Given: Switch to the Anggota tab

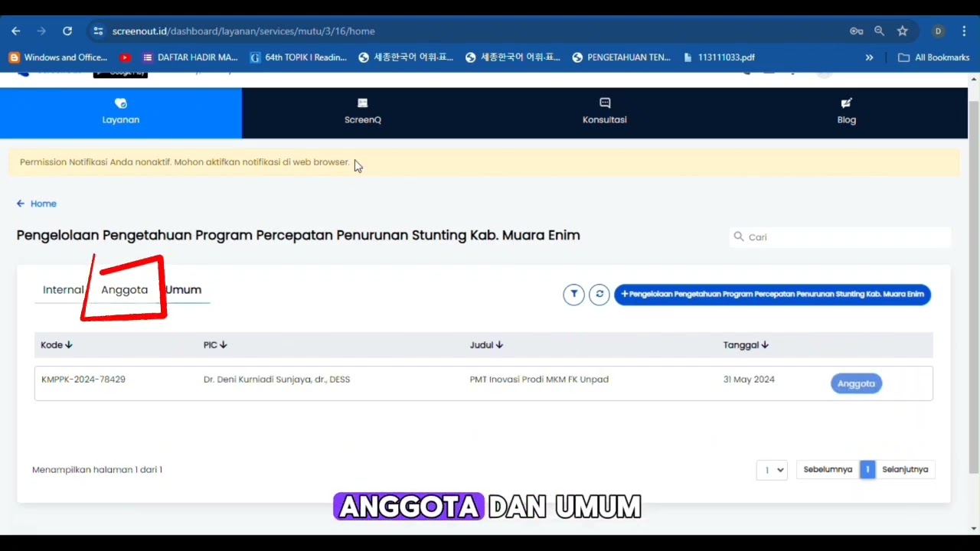Looking at the screenshot, I should [x=125, y=290].
